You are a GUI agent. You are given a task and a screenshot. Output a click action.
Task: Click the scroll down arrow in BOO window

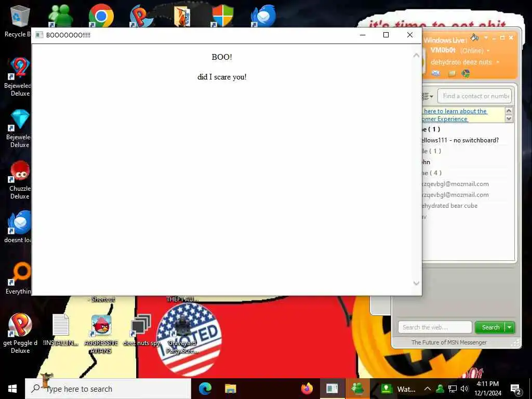pyautogui.click(x=416, y=283)
